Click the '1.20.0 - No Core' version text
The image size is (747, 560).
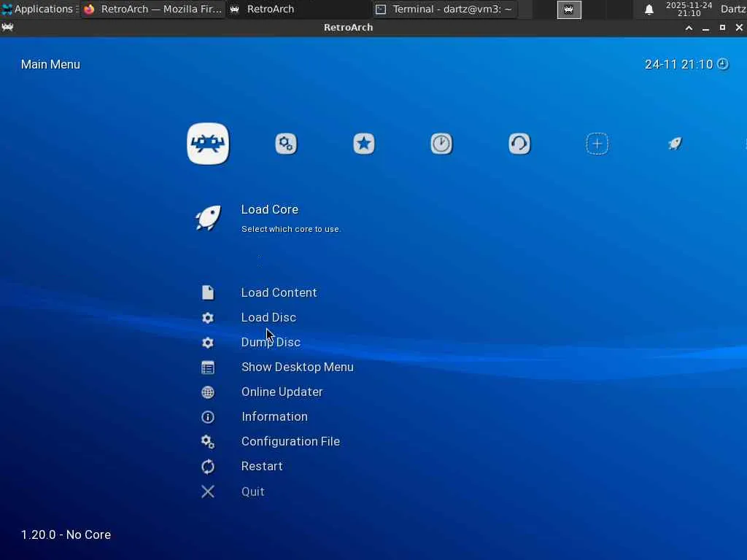pos(66,534)
